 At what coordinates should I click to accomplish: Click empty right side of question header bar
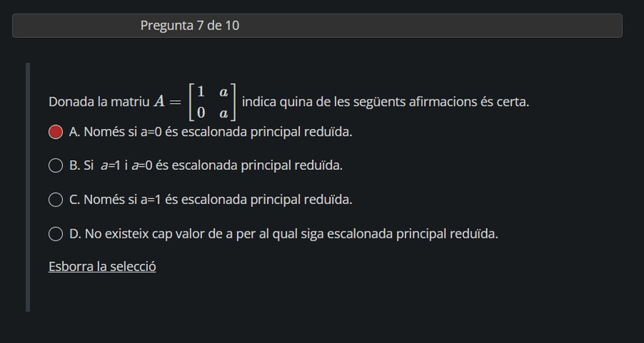494,26
